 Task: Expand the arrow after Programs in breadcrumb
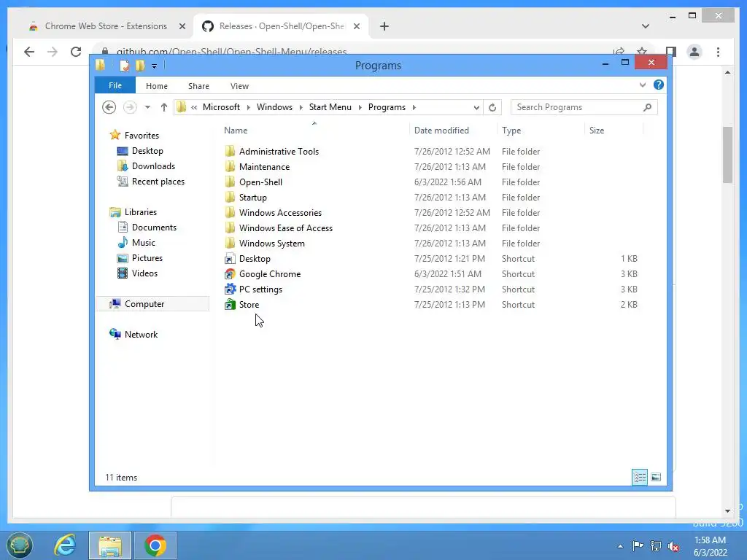(x=414, y=107)
